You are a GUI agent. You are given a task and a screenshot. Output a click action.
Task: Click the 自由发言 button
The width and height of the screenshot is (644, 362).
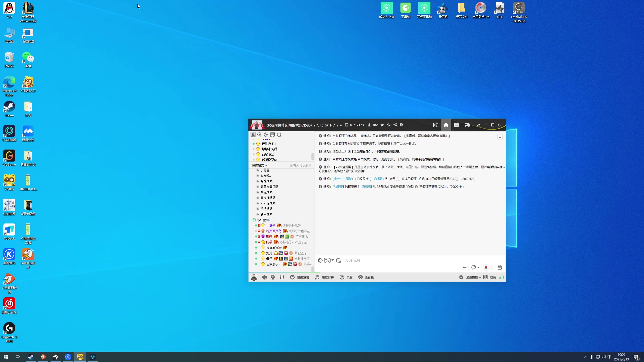[300, 277]
